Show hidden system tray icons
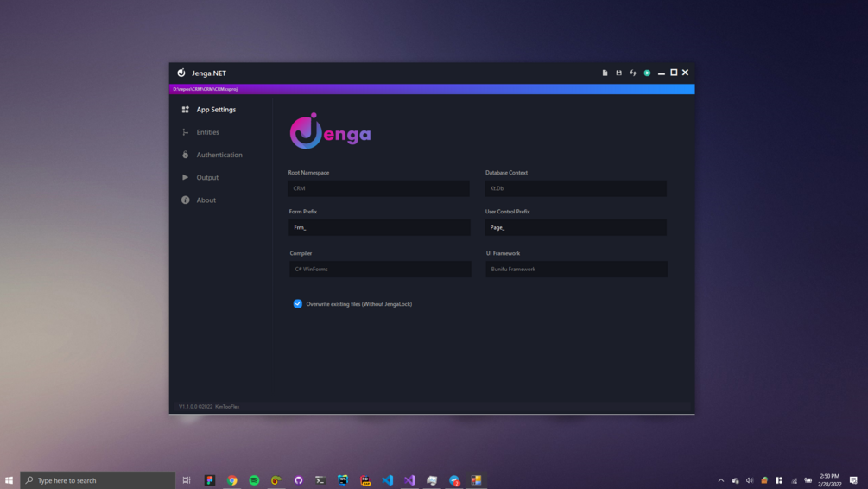Screen dimensions: 868x489 [x=721, y=480]
